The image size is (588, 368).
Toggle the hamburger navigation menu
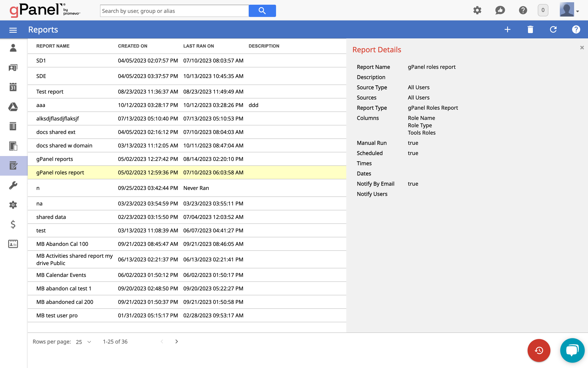13,30
